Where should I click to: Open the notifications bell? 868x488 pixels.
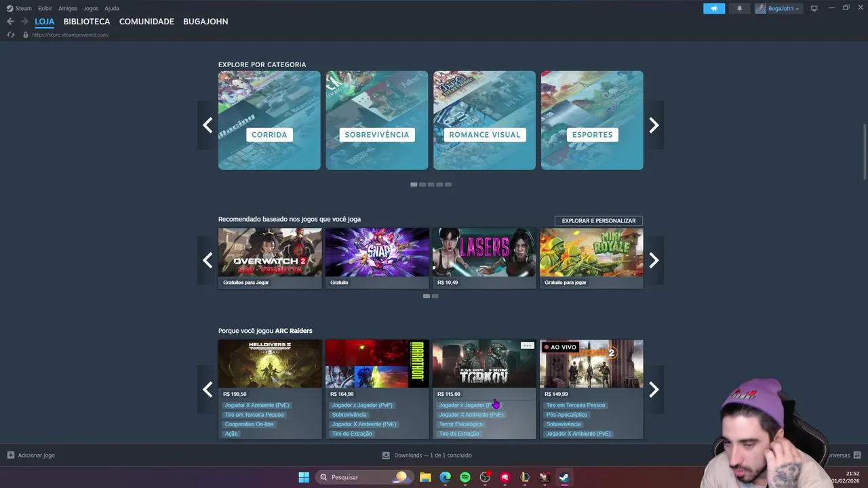[739, 8]
